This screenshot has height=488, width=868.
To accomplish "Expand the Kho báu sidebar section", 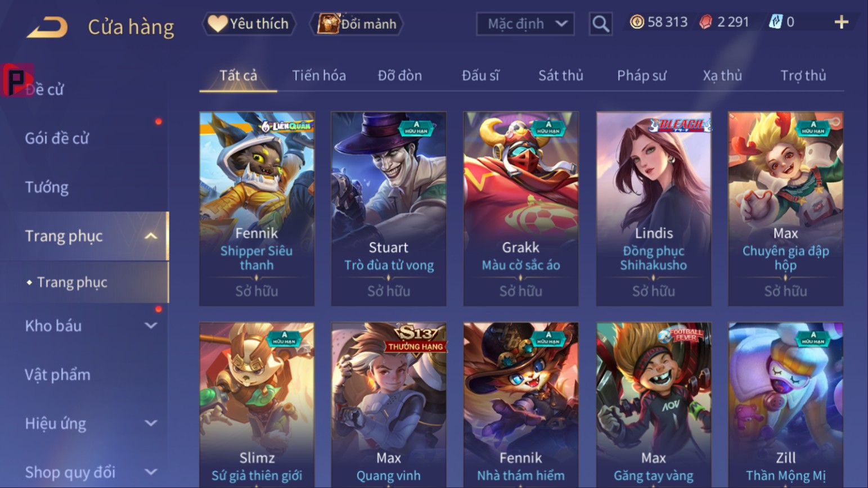I will (x=151, y=326).
